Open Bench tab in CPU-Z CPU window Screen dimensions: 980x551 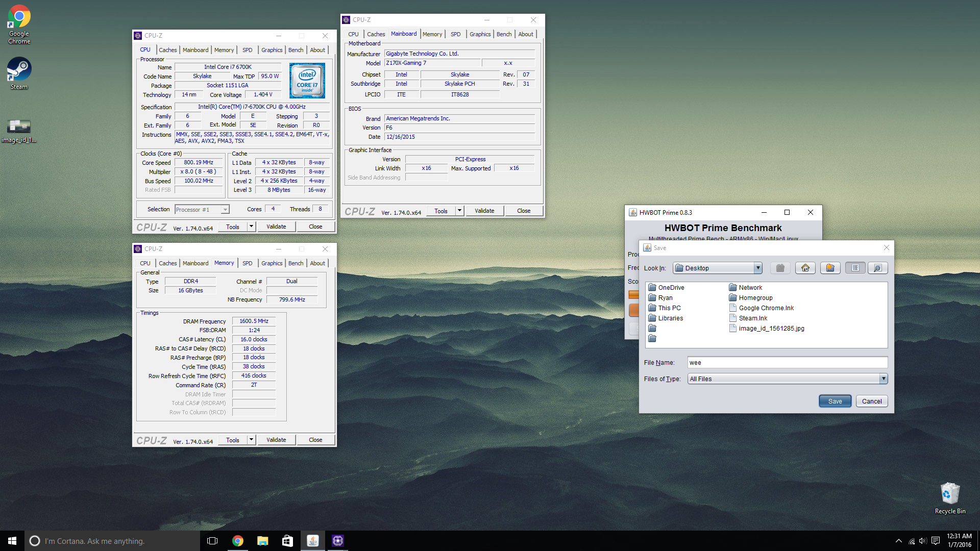pos(296,50)
